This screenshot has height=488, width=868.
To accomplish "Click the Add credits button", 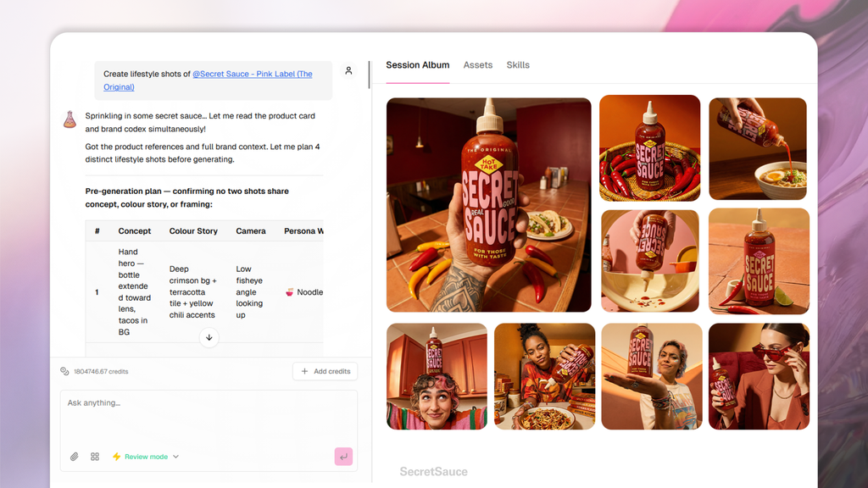I will (x=325, y=371).
